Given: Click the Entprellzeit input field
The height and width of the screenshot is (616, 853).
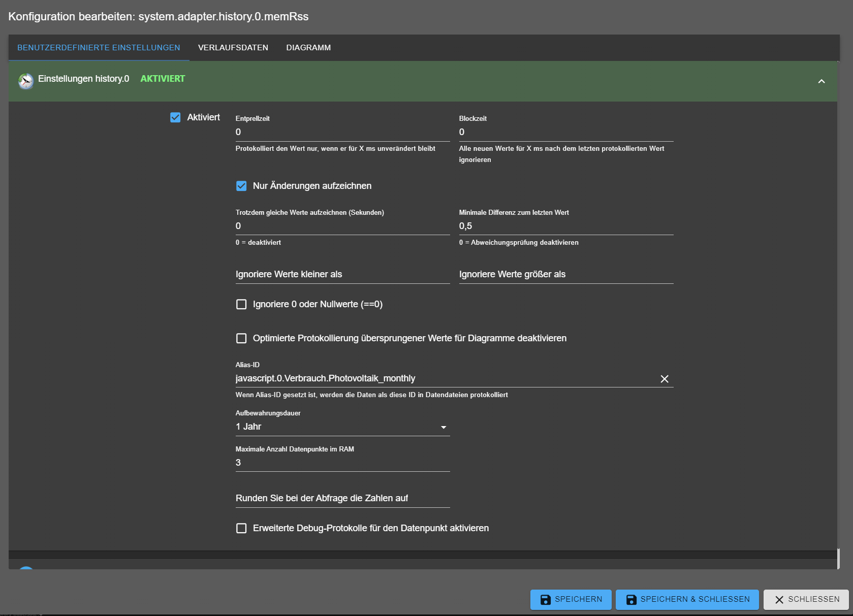Looking at the screenshot, I should coord(342,132).
